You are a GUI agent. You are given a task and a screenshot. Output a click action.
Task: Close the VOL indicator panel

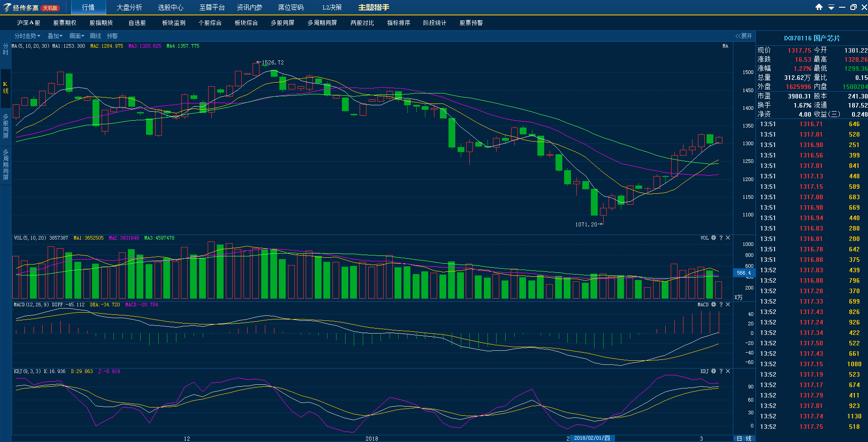[x=728, y=238]
